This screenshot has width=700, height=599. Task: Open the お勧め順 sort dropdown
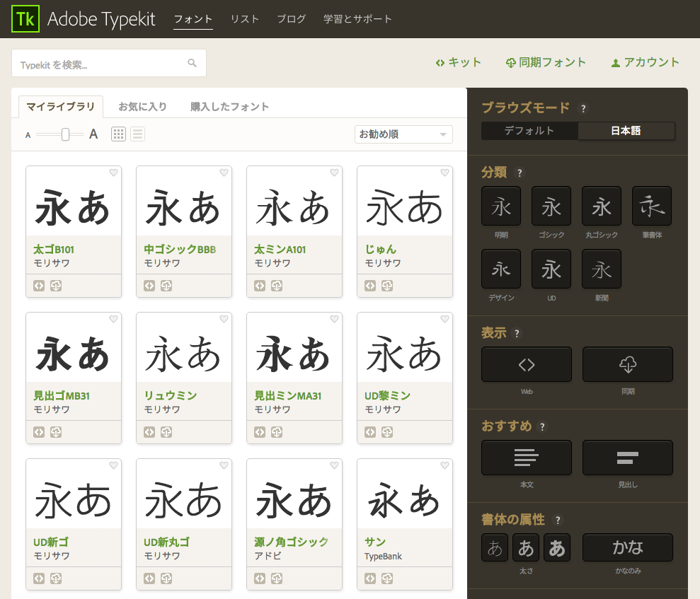point(403,134)
